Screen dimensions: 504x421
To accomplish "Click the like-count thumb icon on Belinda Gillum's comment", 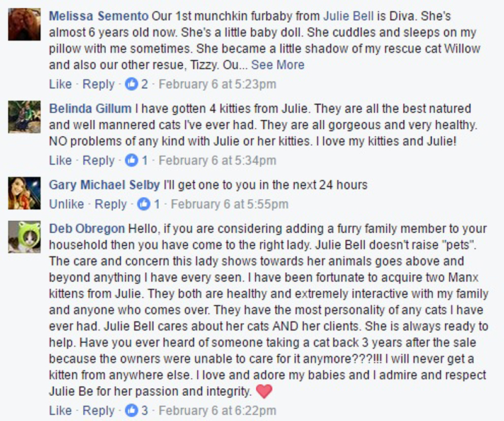I will (x=132, y=160).
